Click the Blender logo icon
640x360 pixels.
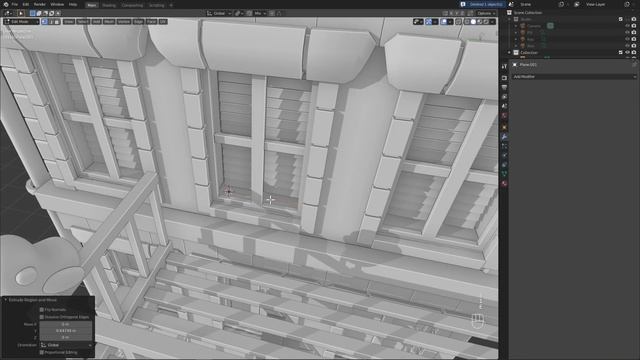[x=6, y=4]
